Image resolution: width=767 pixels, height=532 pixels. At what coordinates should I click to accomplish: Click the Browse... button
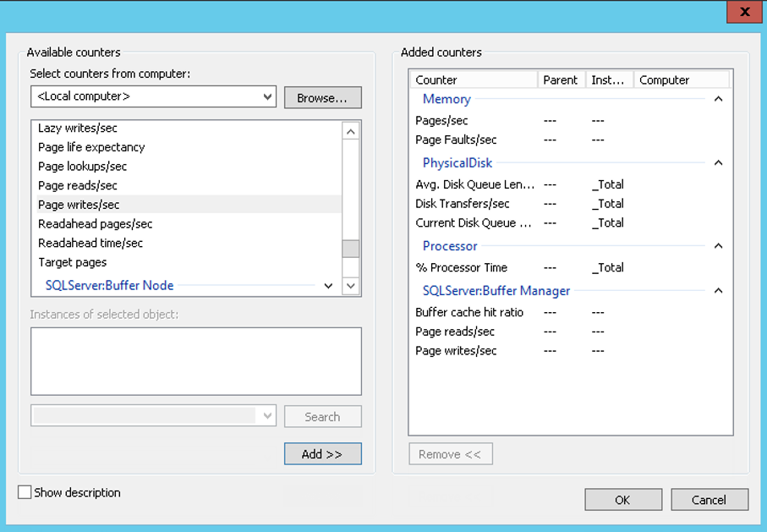pos(322,97)
